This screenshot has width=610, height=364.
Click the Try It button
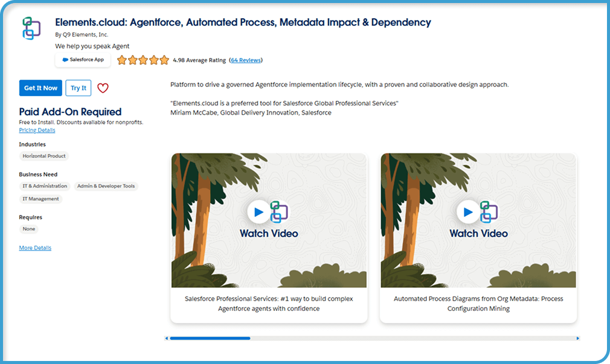pyautogui.click(x=79, y=88)
